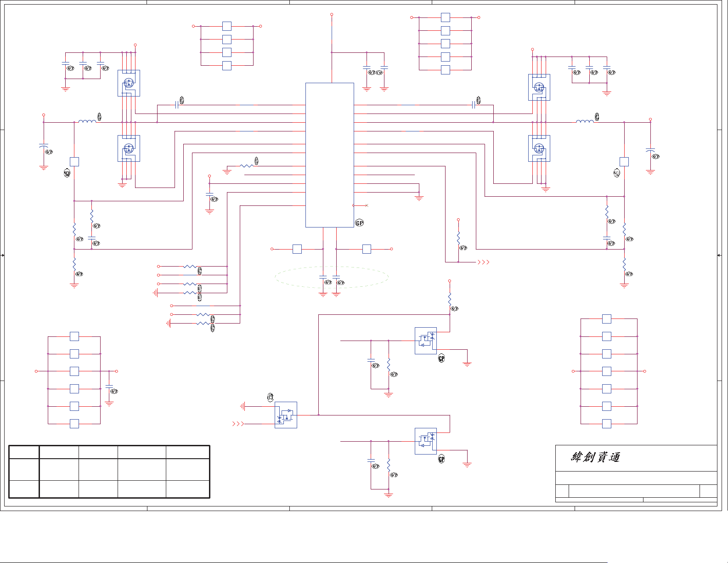Select the large central IC rectangle
The image size is (728, 563).
coord(330,155)
